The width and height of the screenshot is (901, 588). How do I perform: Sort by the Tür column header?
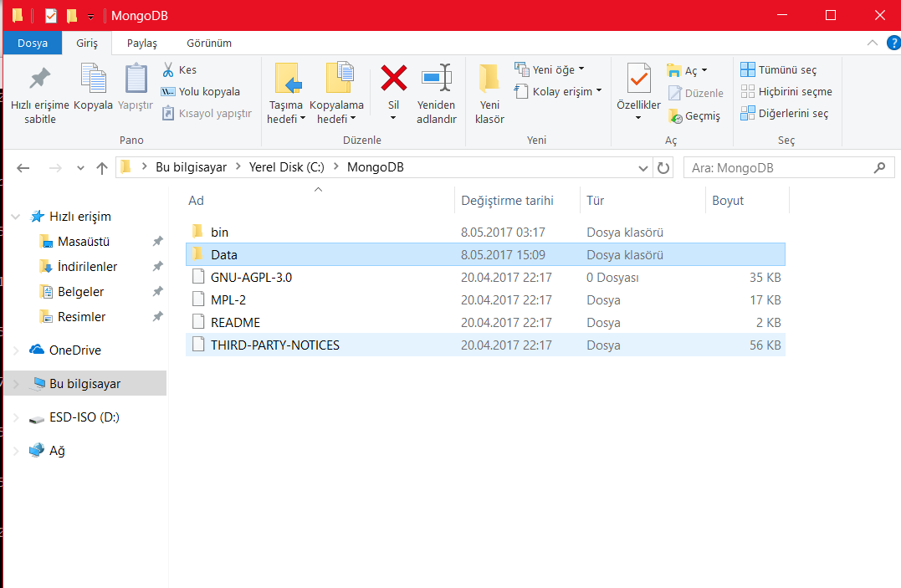[596, 201]
